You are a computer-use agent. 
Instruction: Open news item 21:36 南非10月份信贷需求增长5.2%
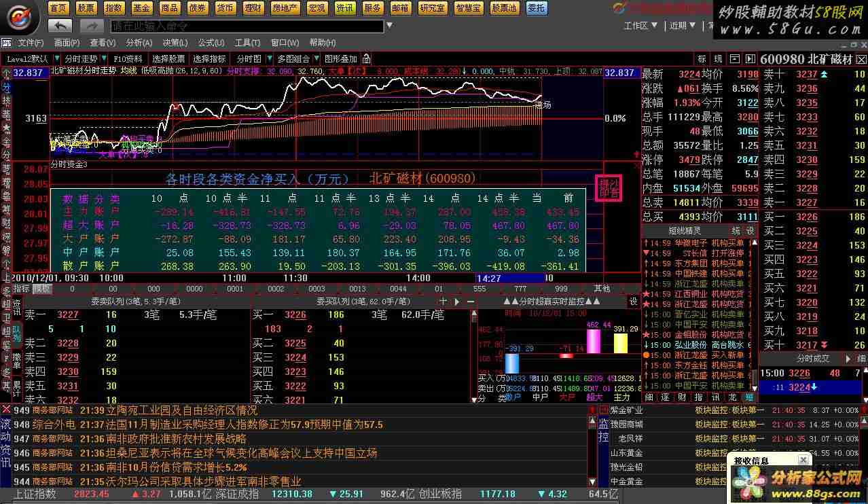click(130, 467)
